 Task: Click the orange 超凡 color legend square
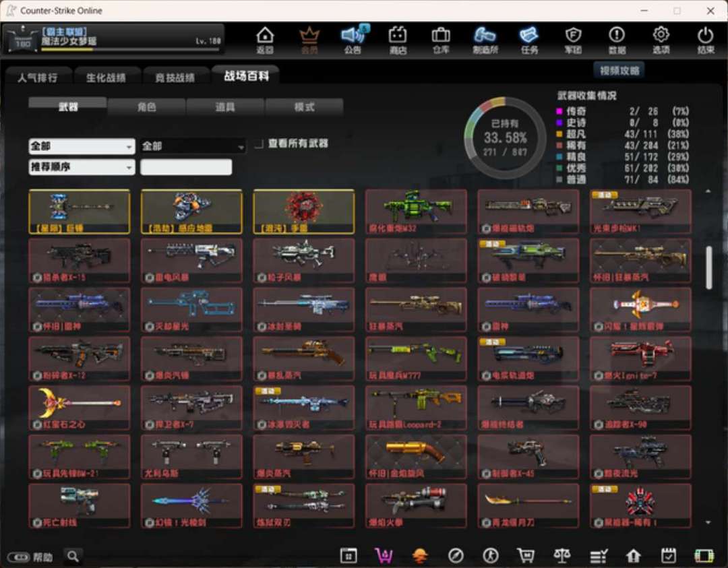coord(559,134)
